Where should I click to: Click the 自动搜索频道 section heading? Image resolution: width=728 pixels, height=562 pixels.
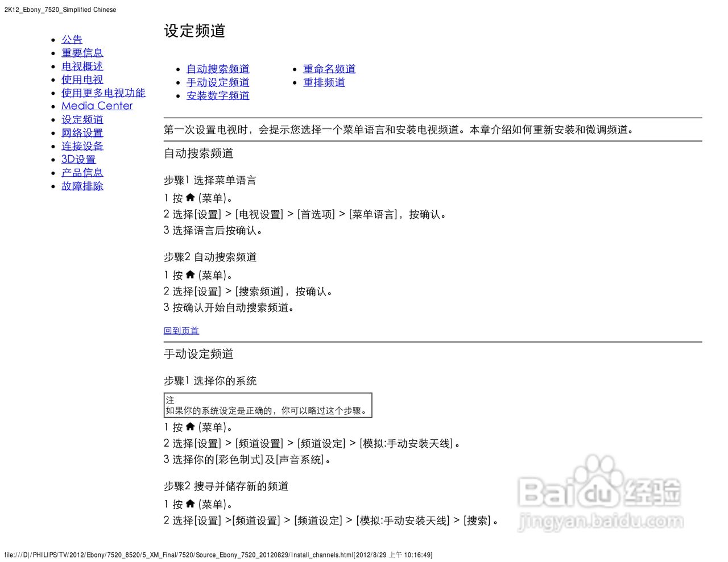(x=198, y=153)
